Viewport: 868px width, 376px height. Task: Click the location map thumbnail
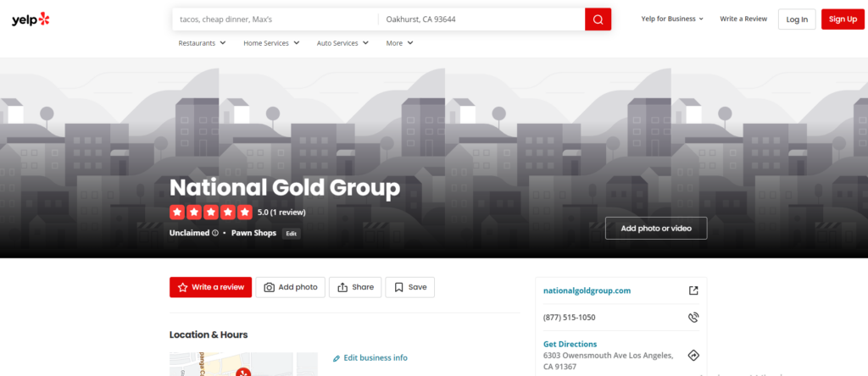click(x=243, y=364)
